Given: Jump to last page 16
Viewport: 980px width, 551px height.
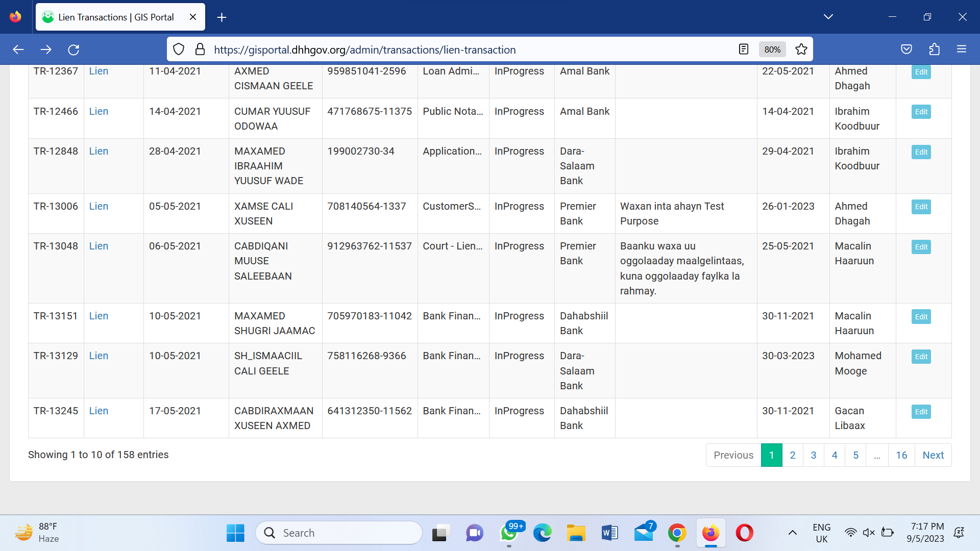Looking at the screenshot, I should [901, 455].
